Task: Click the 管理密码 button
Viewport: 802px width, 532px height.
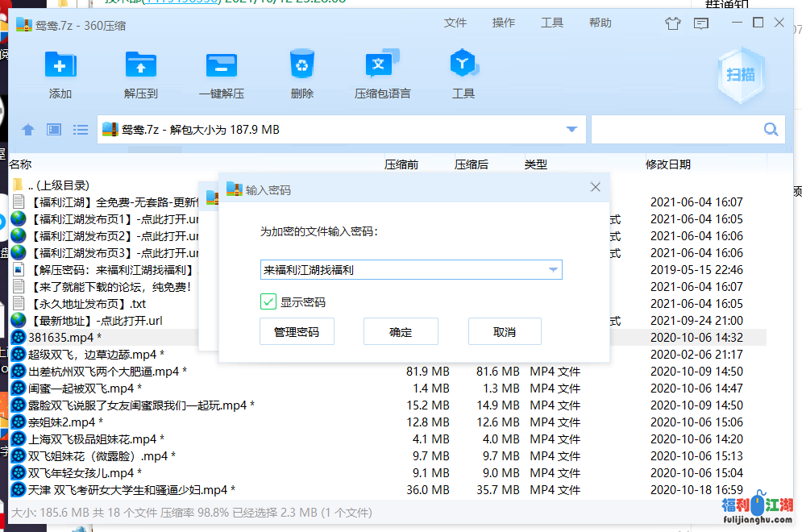Action: [x=297, y=332]
